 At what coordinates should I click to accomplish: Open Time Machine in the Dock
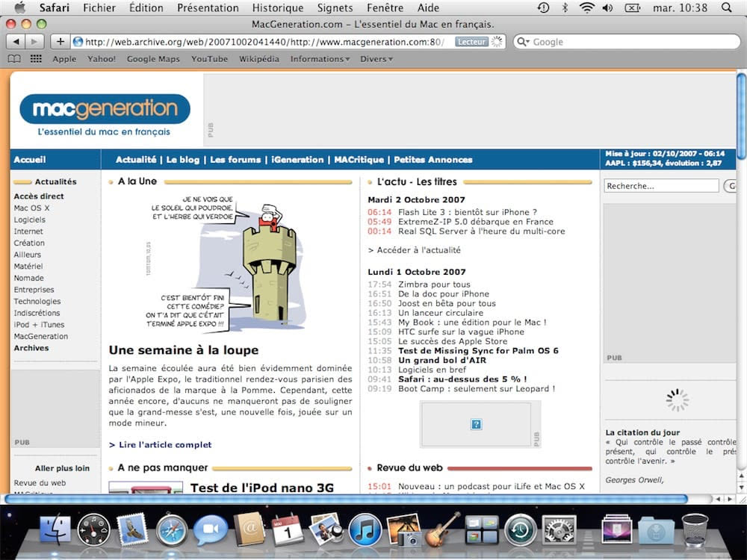tap(521, 529)
